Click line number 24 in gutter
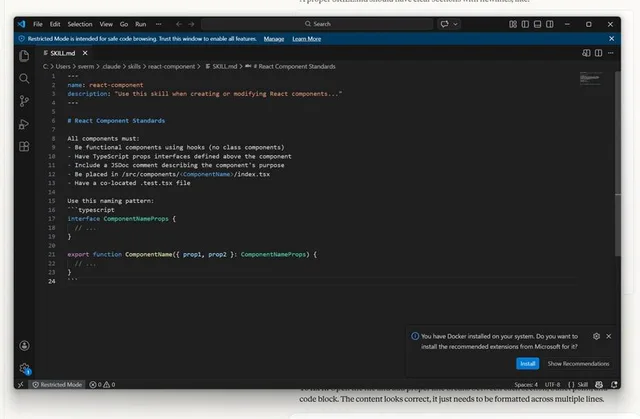This screenshot has height=419, width=640. click(52, 281)
